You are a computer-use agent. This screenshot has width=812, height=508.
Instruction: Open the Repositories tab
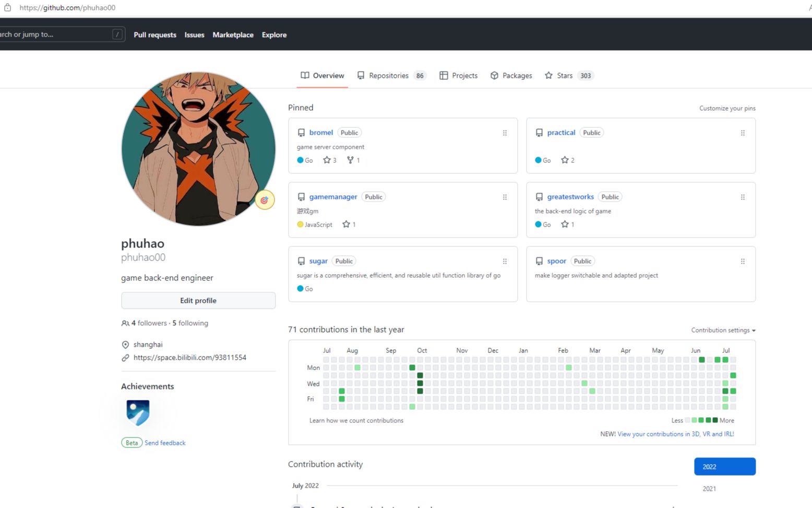point(392,76)
